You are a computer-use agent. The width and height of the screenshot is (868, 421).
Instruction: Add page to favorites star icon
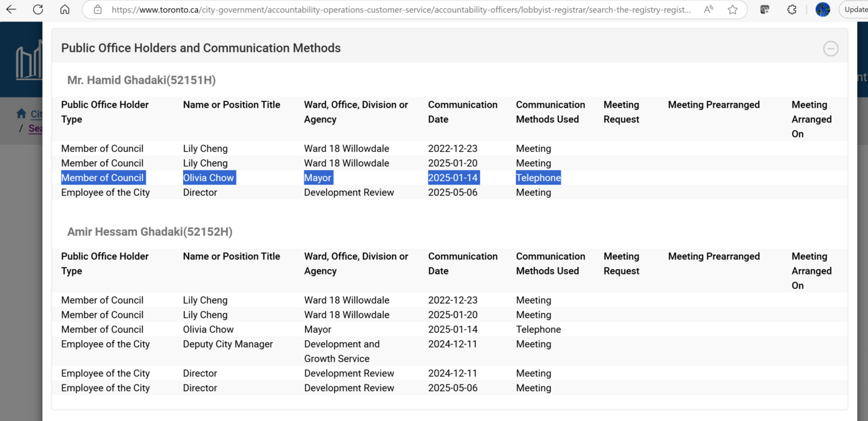732,9
